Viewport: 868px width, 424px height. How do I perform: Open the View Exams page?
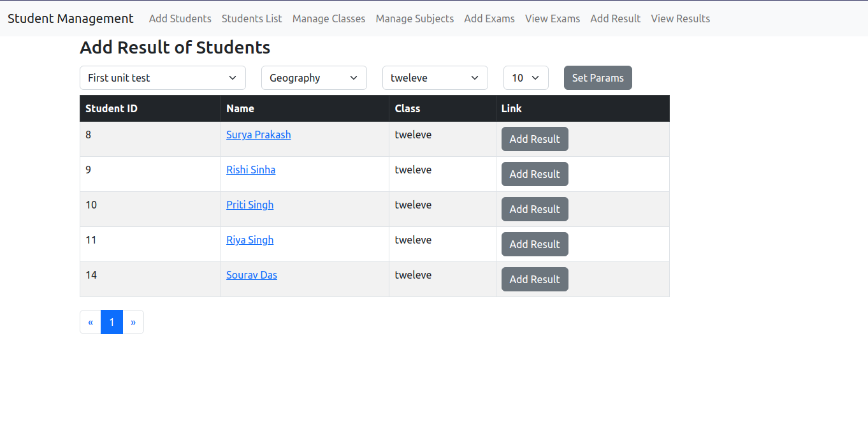(x=552, y=18)
